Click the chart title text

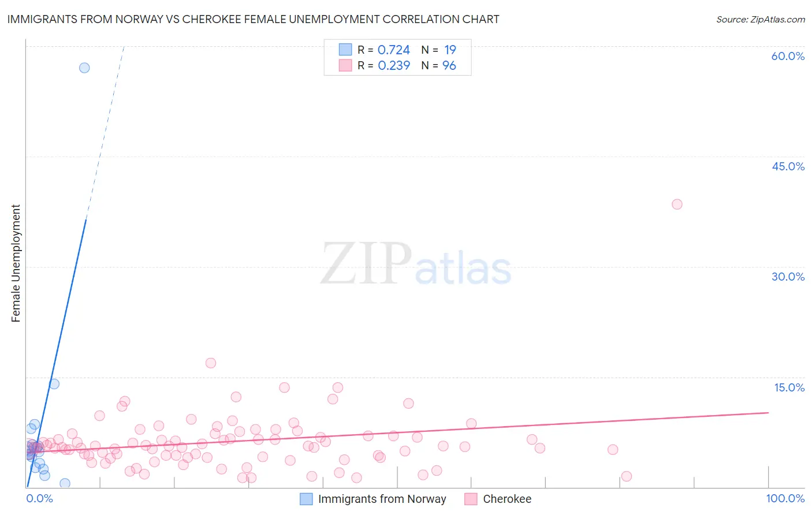[253, 19]
